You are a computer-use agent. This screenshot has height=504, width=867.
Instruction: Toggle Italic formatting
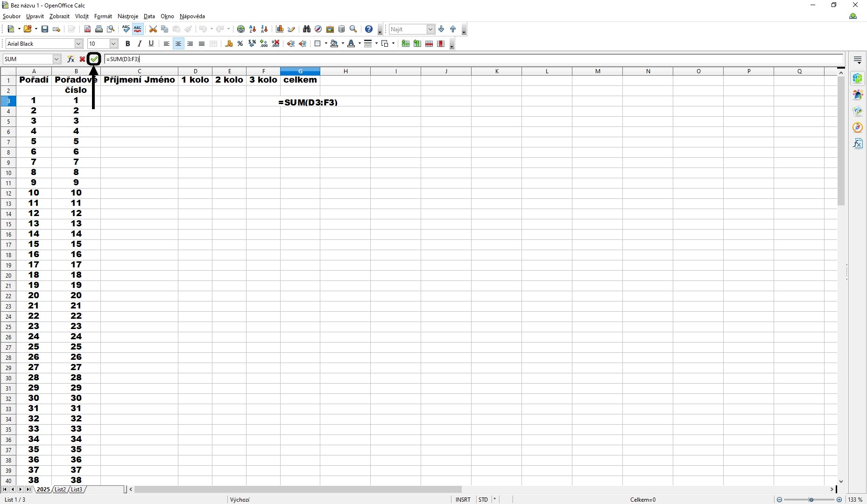point(139,43)
